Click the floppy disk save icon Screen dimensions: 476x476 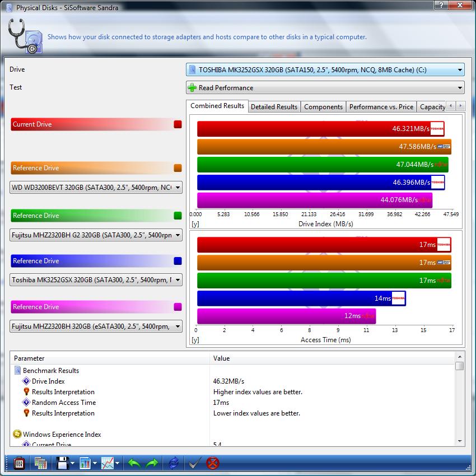63,463
